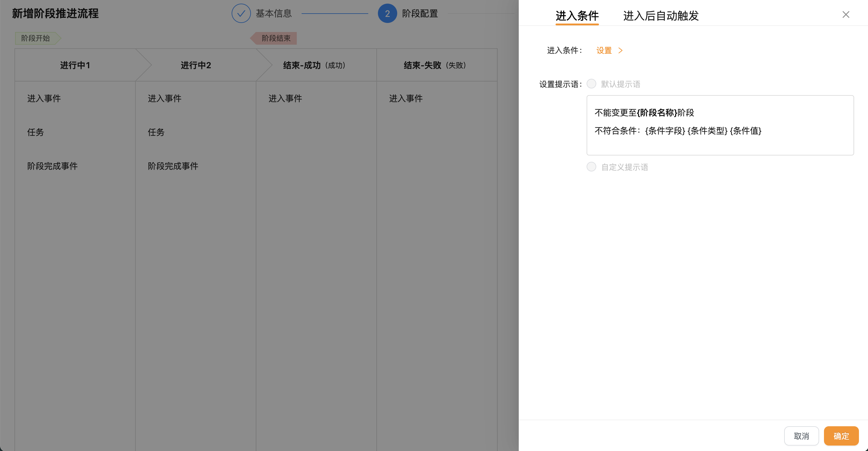Select the 自定义提示语 radio button

pyautogui.click(x=591, y=167)
